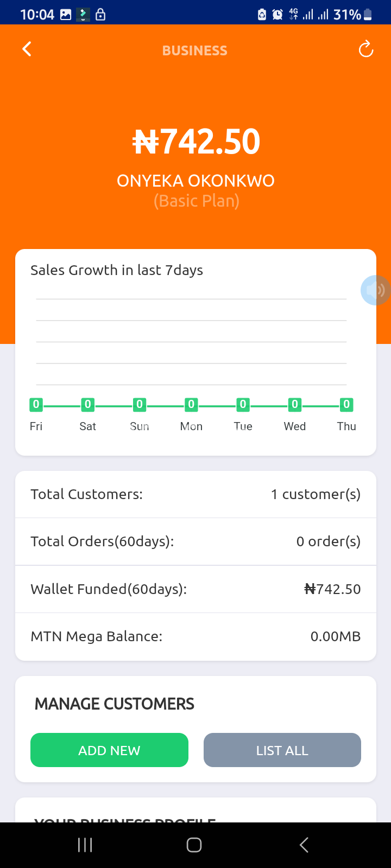Tap the ADD NEW customer button

(x=109, y=750)
